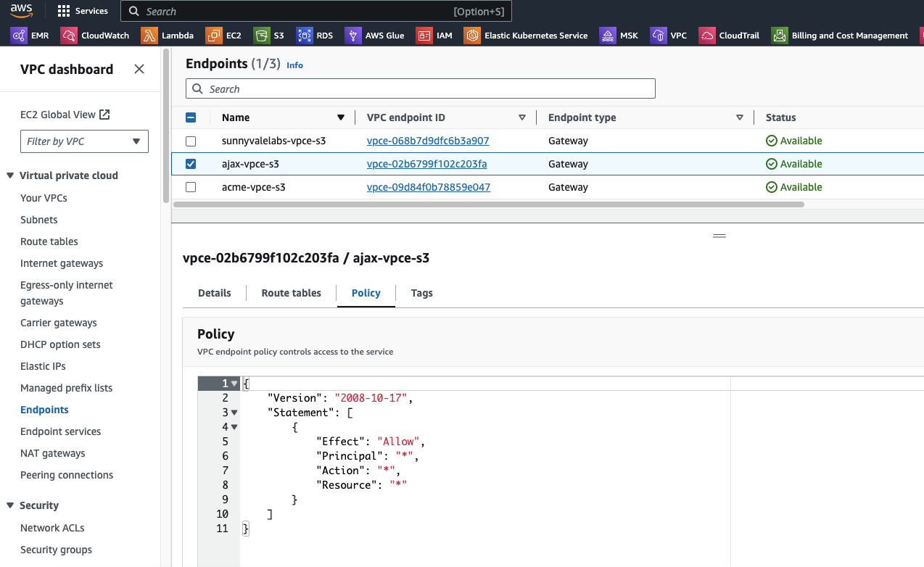Click external link icon beside EC2 Global View

pos(104,115)
